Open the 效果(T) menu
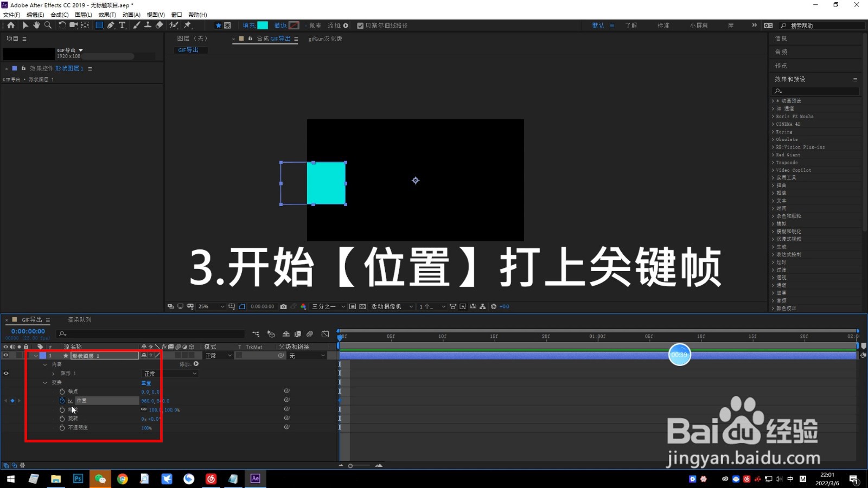 (x=107, y=15)
